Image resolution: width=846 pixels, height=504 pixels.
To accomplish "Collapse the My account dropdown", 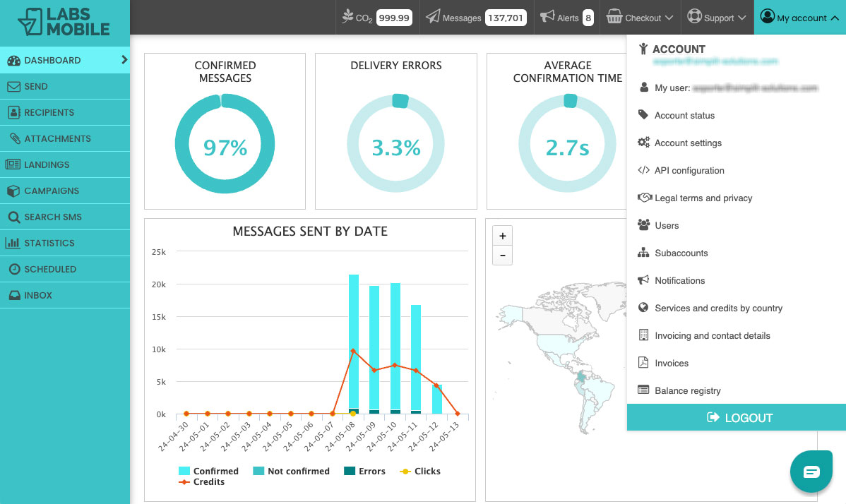I will (799, 18).
